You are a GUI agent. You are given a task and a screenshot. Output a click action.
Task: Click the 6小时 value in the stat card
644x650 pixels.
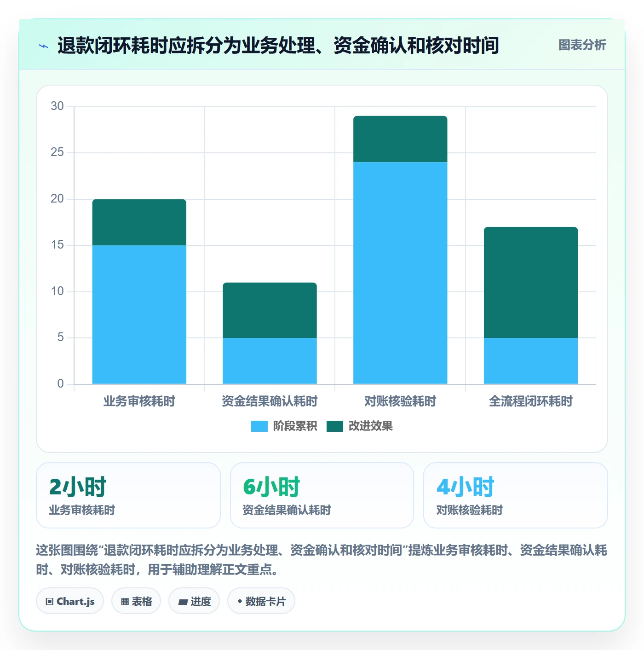tap(271, 487)
